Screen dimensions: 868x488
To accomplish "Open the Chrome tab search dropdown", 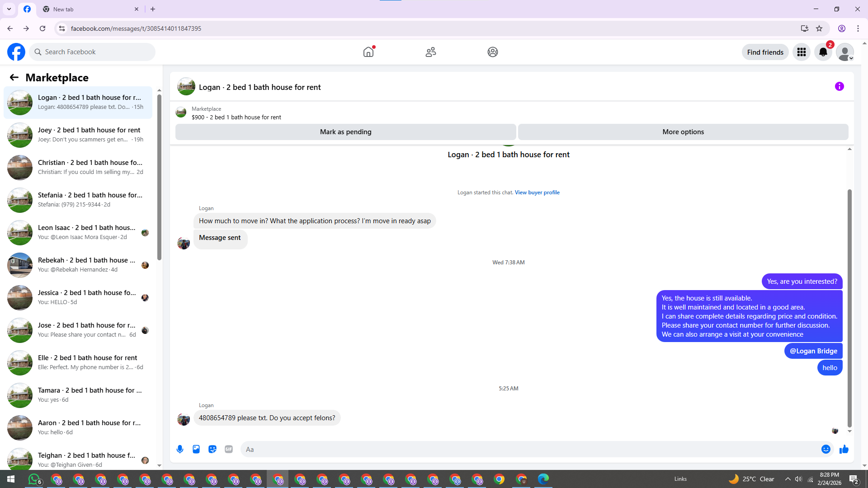I will 9,9.
